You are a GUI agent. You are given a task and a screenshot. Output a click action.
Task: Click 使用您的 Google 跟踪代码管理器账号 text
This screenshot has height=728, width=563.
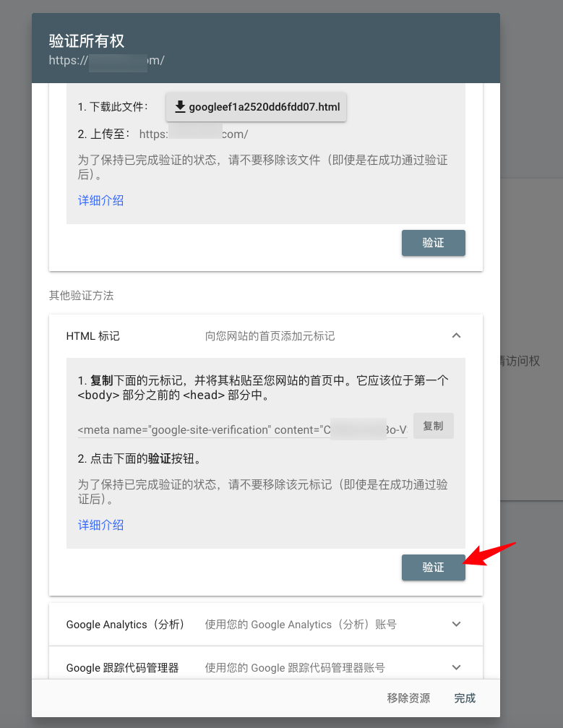tap(295, 668)
